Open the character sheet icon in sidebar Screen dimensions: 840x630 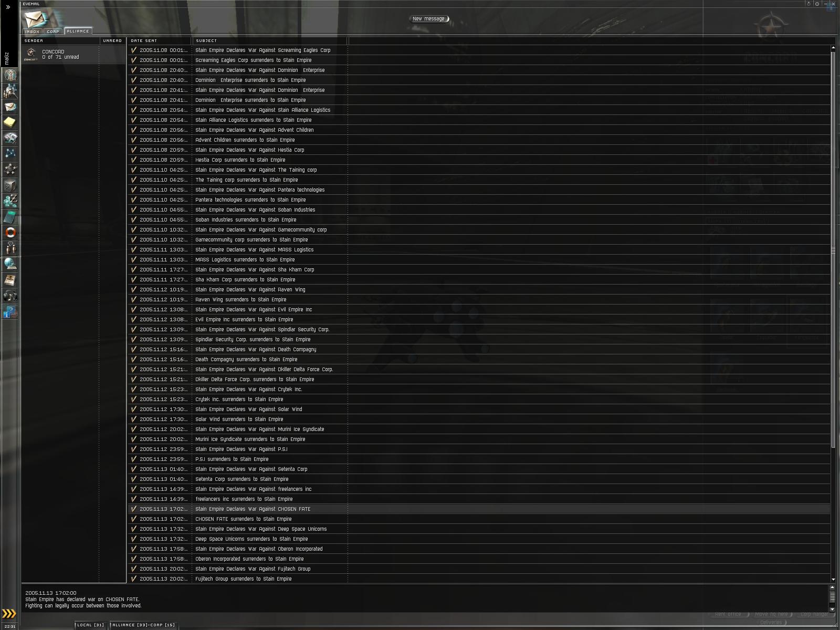(10, 75)
